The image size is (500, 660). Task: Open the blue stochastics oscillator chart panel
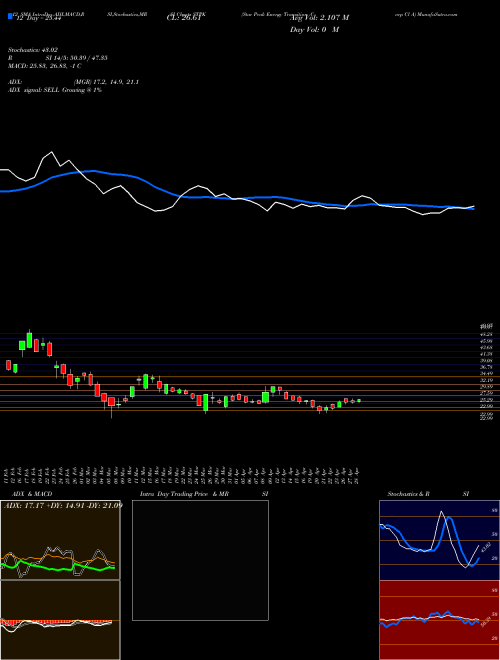(x=439, y=540)
